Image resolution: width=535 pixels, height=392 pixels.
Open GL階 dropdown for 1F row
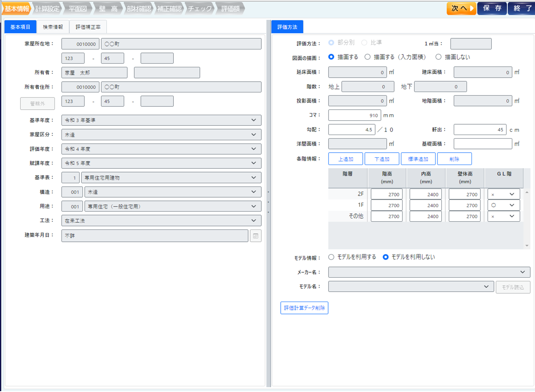pos(503,205)
